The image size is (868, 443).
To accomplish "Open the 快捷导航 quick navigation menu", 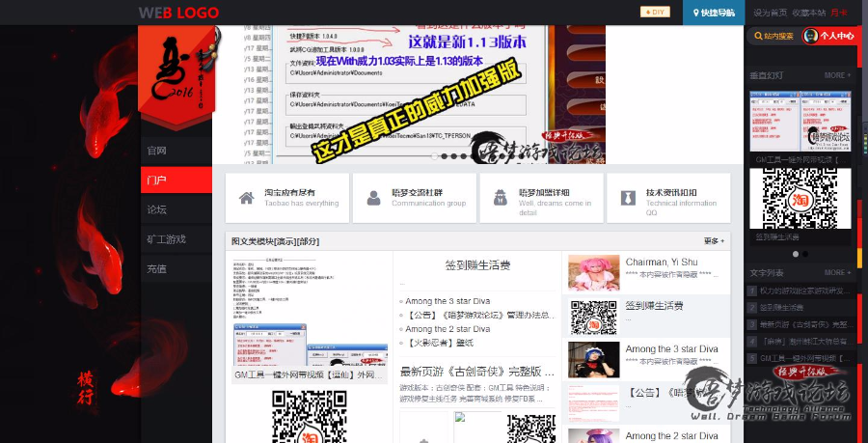I will [714, 13].
